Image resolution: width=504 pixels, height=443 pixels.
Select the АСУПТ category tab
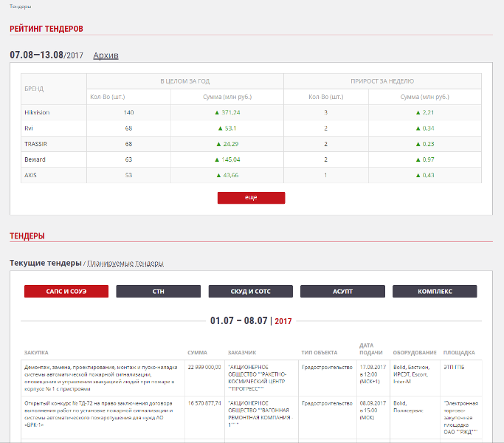(342, 292)
